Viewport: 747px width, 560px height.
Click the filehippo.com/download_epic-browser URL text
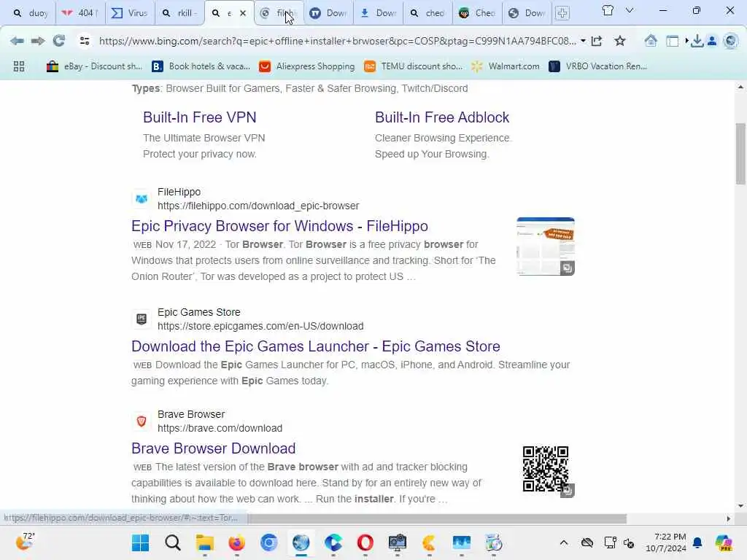(258, 206)
